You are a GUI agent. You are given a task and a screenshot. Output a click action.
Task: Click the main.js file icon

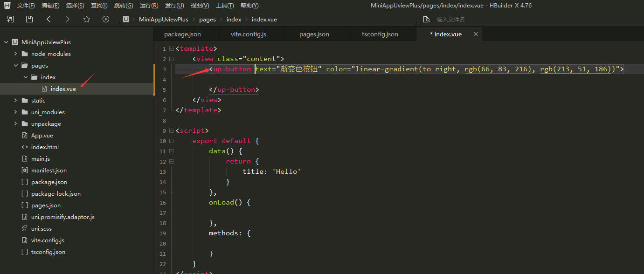(x=25, y=158)
